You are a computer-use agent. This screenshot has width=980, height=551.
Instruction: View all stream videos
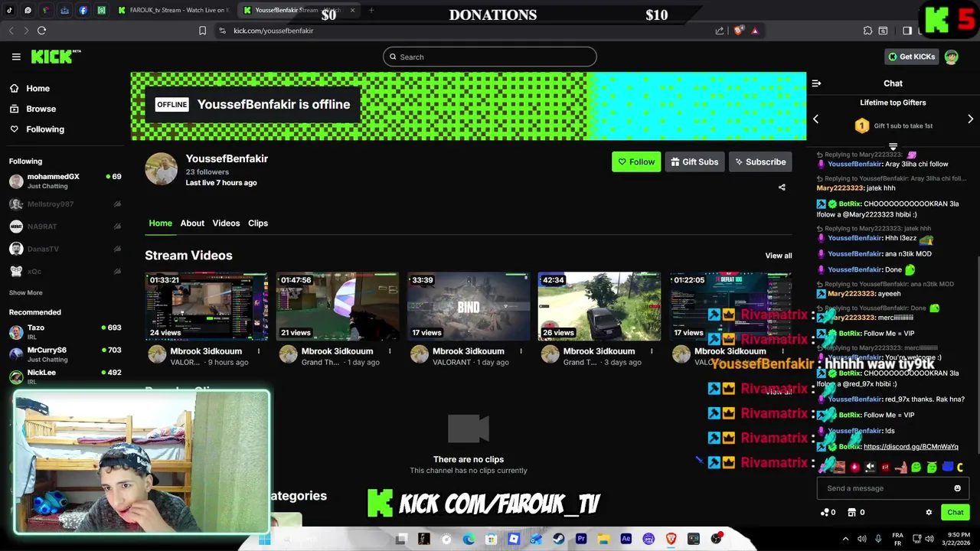[x=779, y=256]
